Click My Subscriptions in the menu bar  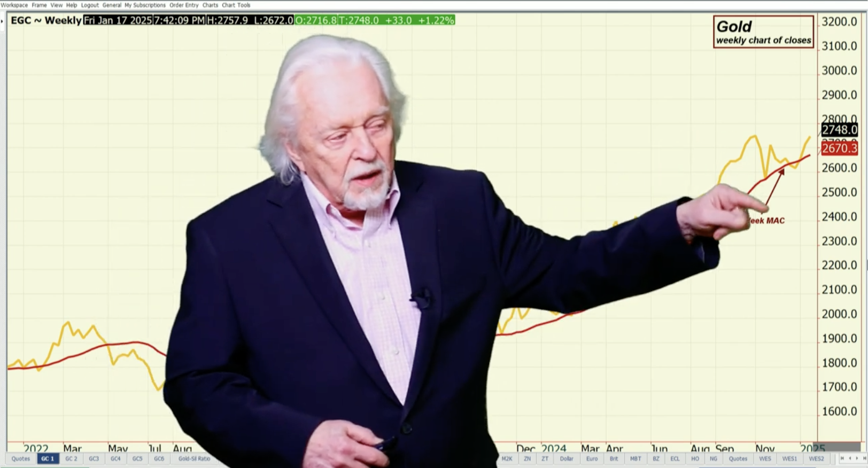click(145, 5)
